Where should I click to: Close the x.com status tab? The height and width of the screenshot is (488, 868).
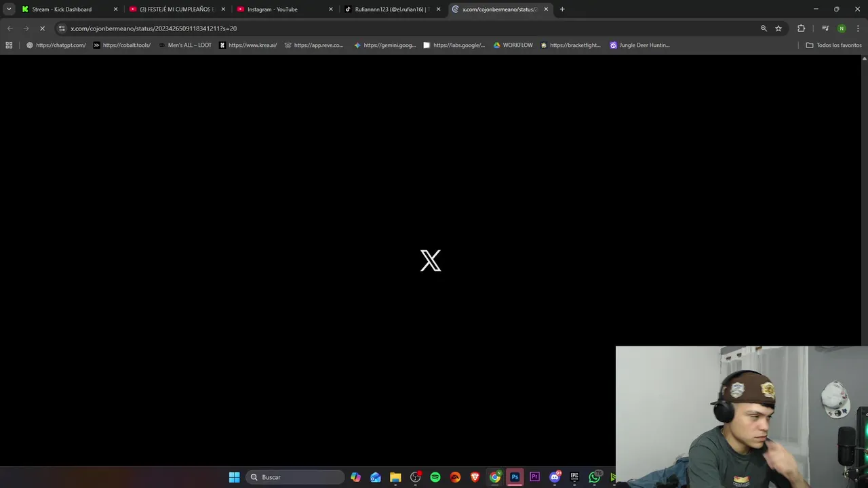tap(546, 9)
